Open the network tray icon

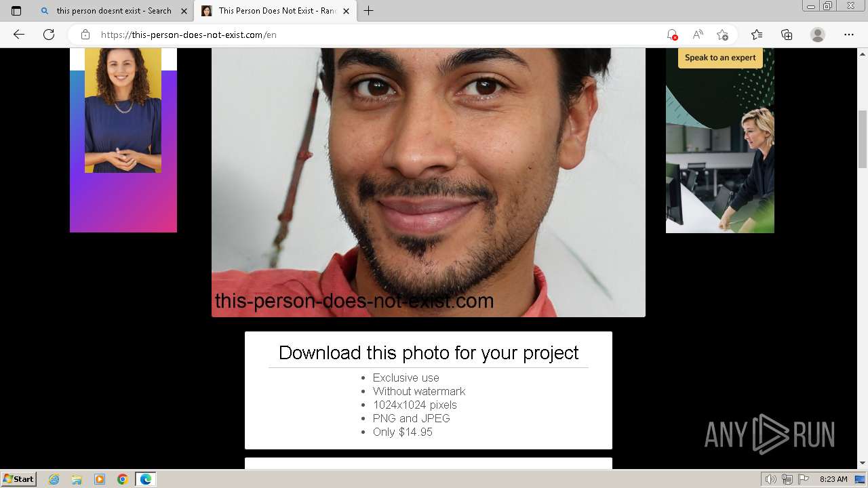(x=787, y=479)
